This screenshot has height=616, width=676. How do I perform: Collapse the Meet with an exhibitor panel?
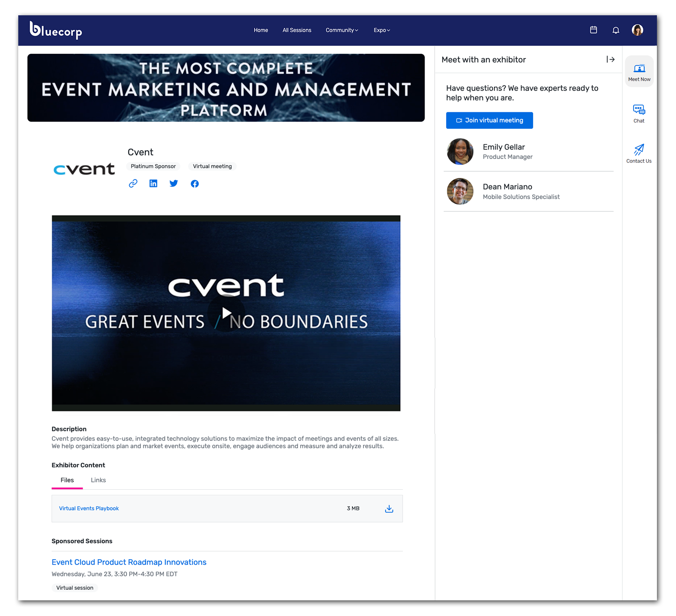(x=610, y=59)
